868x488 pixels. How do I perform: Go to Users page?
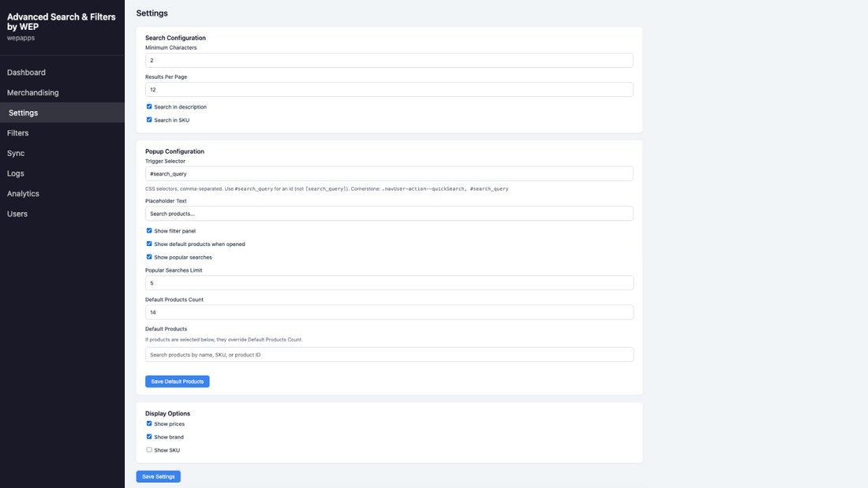[17, 214]
